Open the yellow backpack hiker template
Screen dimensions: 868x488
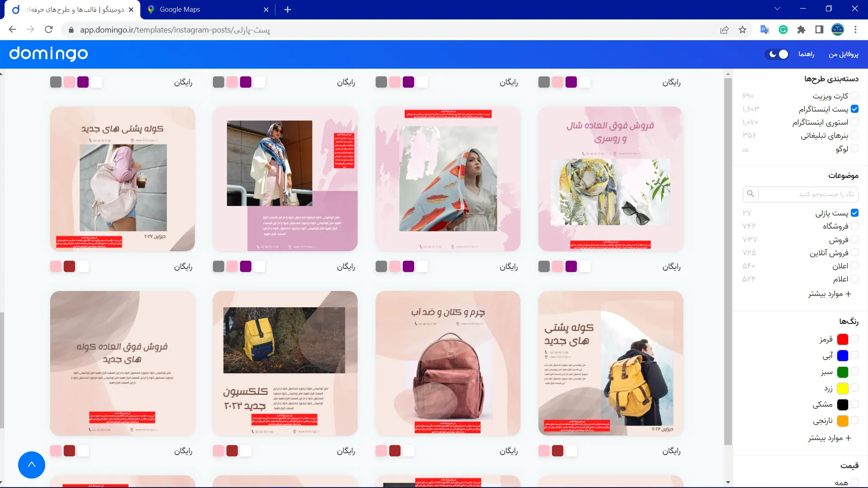pos(610,363)
